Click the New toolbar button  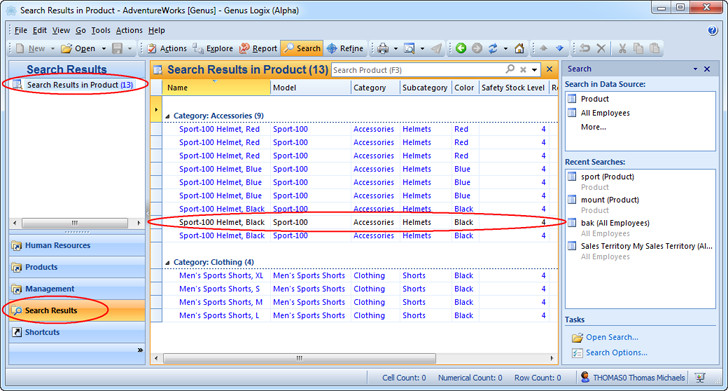coord(30,48)
